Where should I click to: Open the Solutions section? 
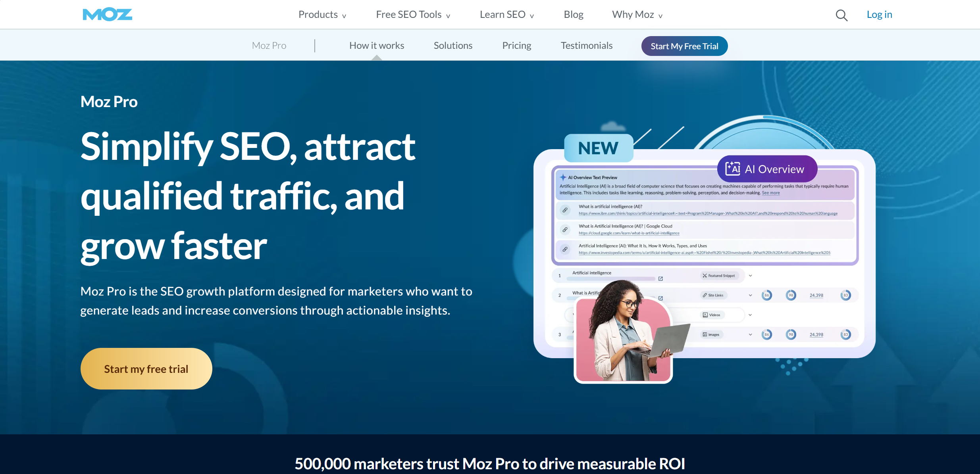[x=453, y=46]
